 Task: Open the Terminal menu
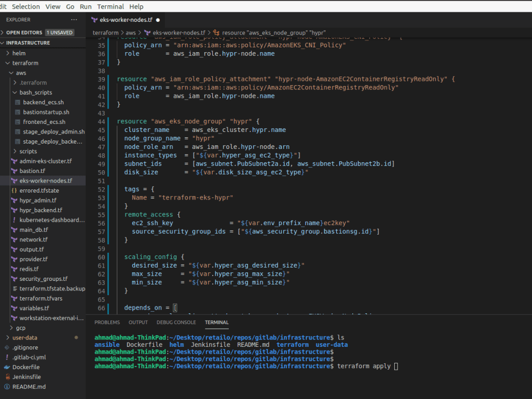pos(110,6)
